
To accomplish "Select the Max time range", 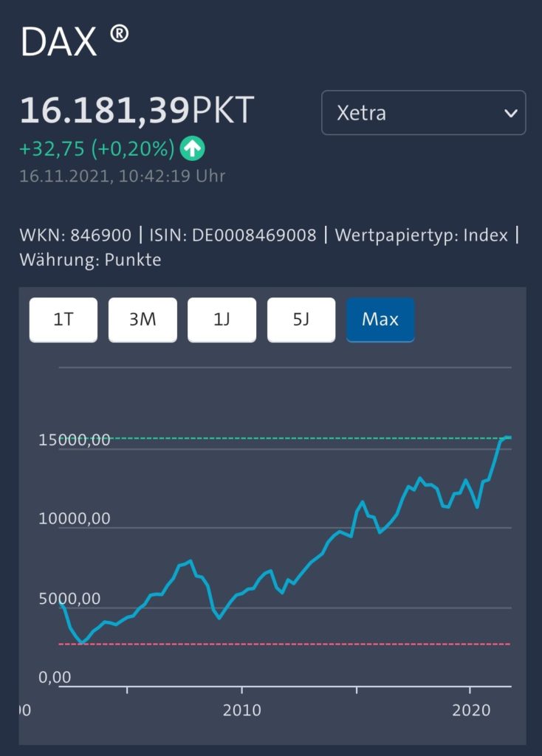I will (380, 320).
